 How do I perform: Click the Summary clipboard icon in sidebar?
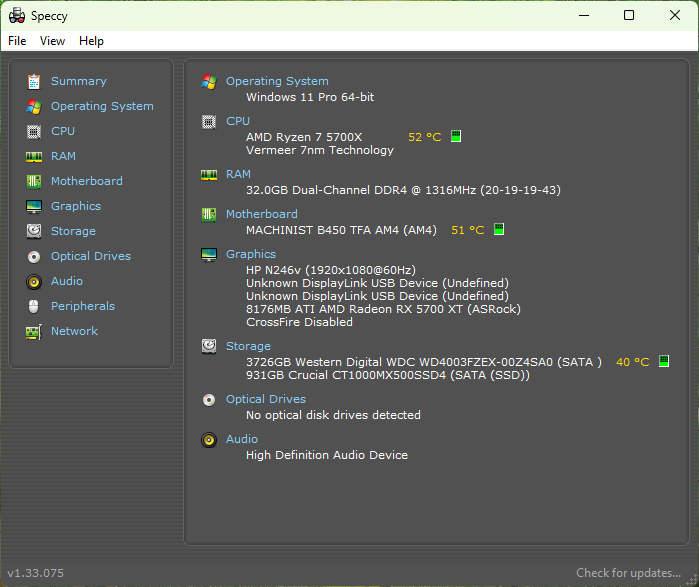click(34, 82)
